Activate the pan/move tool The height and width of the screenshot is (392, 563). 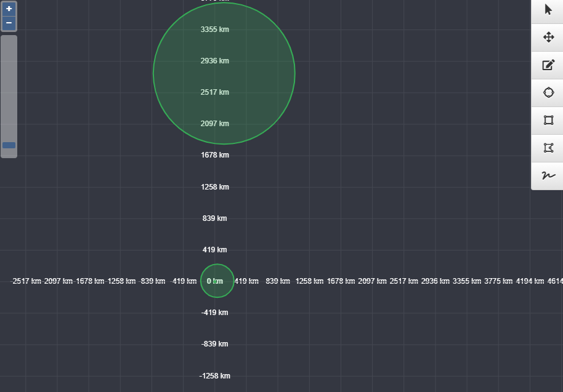547,38
